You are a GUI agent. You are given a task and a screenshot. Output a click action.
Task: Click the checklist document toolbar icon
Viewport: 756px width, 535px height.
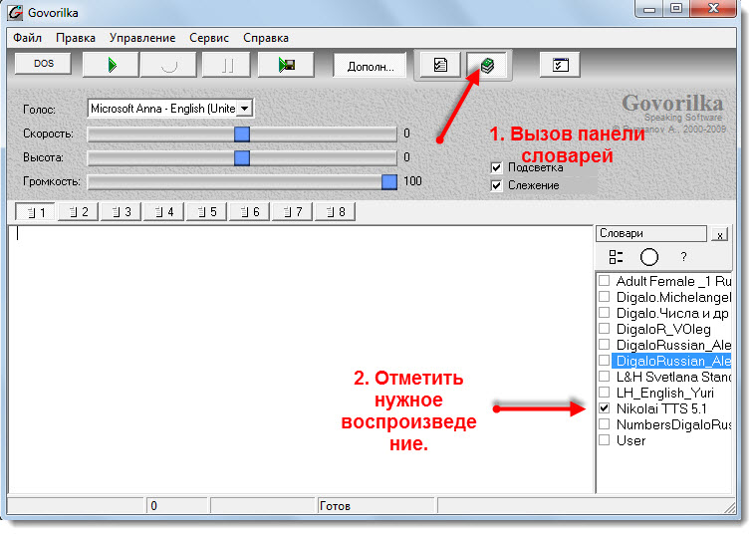coord(439,65)
